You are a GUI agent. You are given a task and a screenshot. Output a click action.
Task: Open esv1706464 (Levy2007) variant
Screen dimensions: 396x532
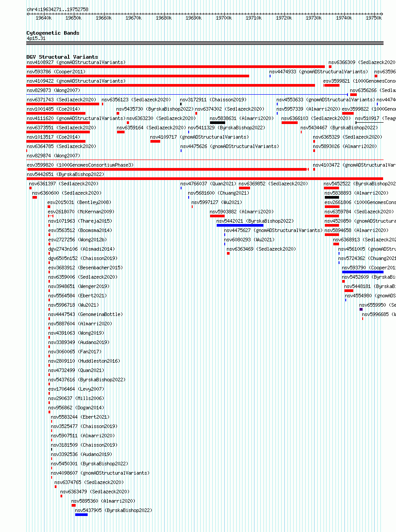coord(76,389)
